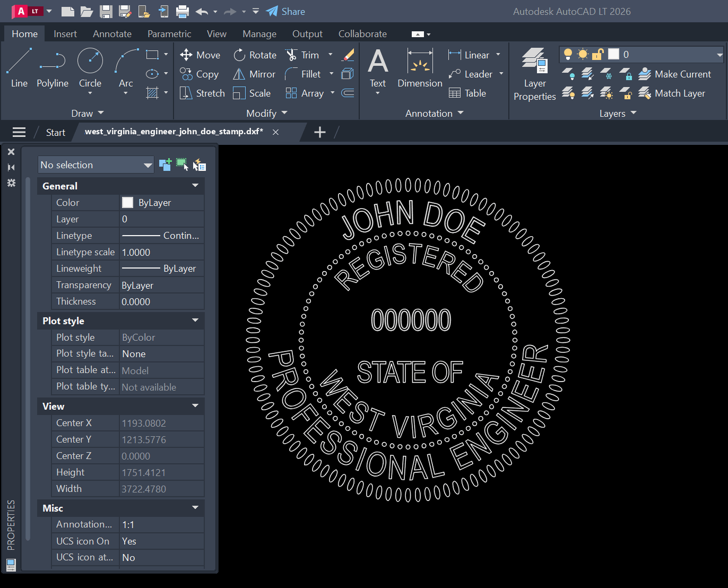Click the Erase tool icon
This screenshot has height=588, width=728.
coord(348,55)
